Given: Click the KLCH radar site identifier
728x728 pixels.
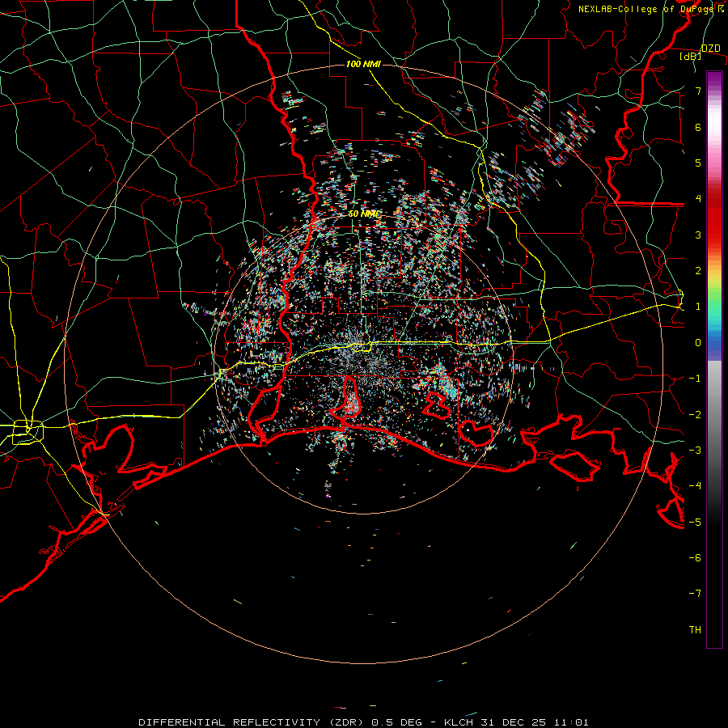Looking at the screenshot, I should [459, 722].
